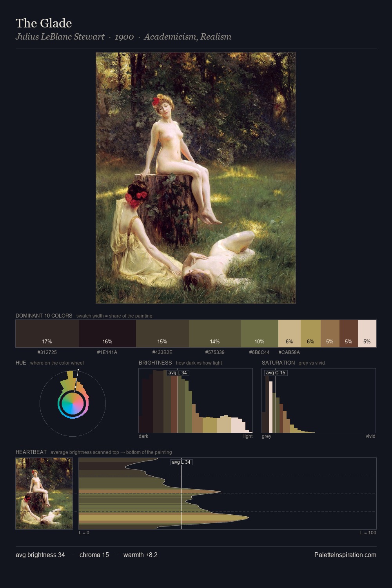The height and width of the screenshot is (588, 392).
Task: Click hex code #433B2E
Action: [x=162, y=352]
